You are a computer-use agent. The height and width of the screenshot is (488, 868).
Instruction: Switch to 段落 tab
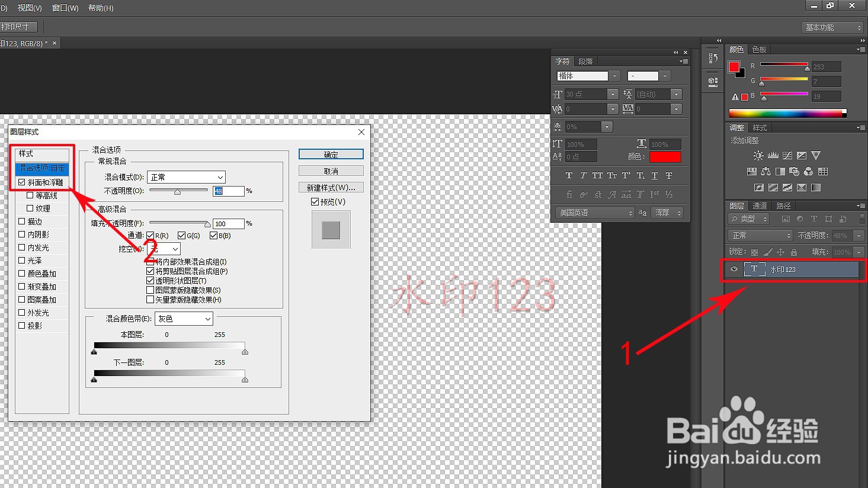point(585,61)
